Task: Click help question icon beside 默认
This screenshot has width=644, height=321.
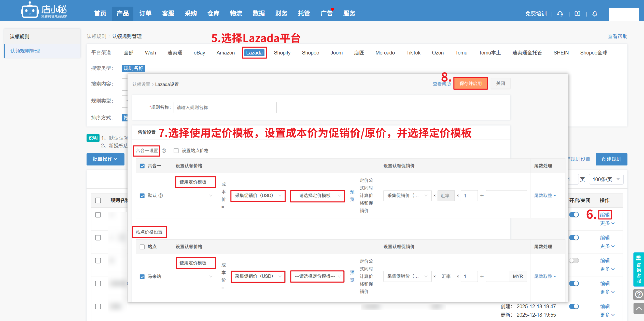Action: pyautogui.click(x=161, y=196)
